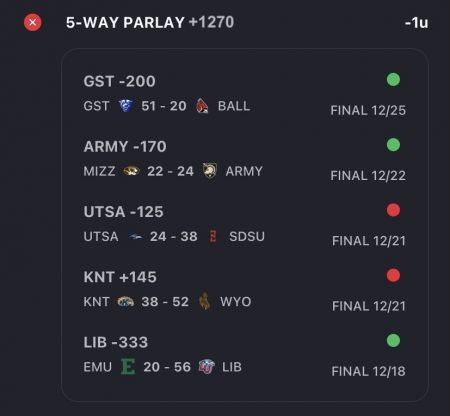Click the Liberty team logo

207,367
